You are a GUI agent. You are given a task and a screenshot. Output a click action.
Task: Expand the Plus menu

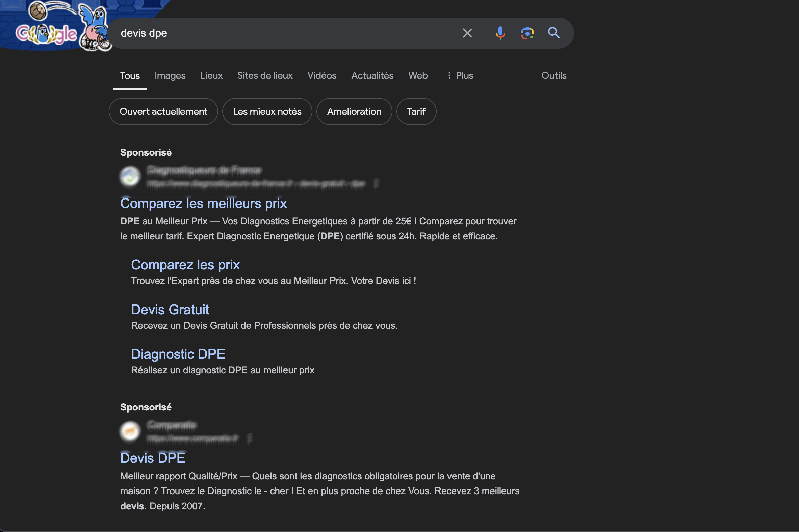460,75
